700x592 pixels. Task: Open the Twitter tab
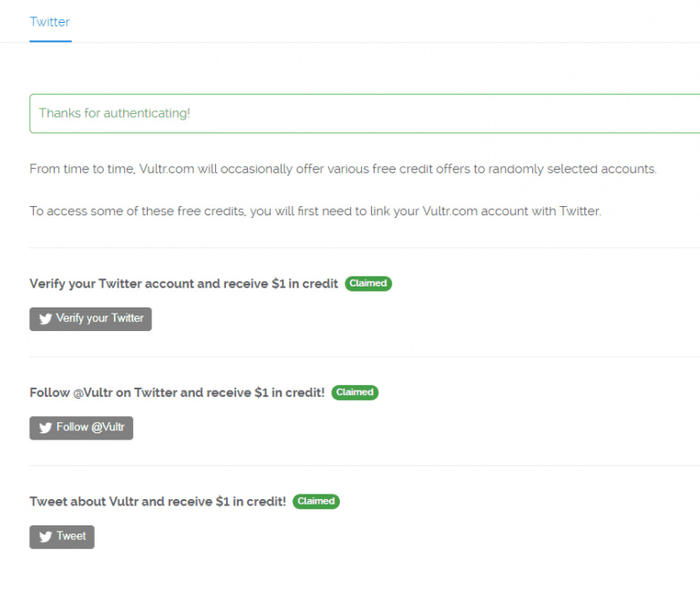tap(49, 22)
